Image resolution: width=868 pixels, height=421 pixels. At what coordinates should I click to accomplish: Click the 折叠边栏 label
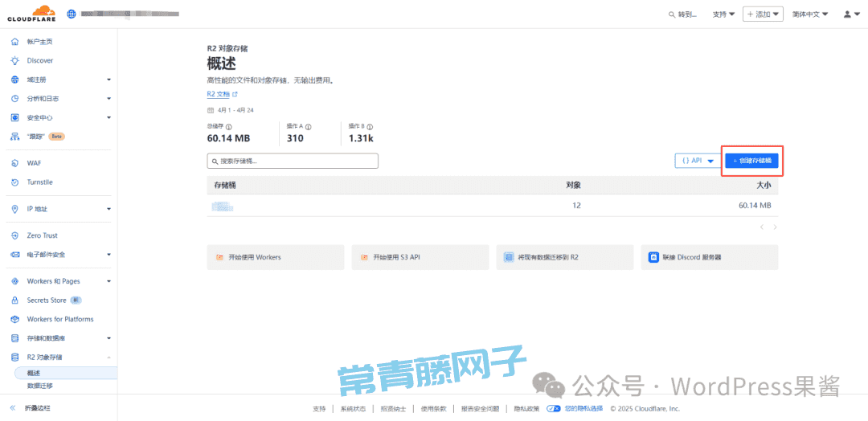click(x=39, y=408)
